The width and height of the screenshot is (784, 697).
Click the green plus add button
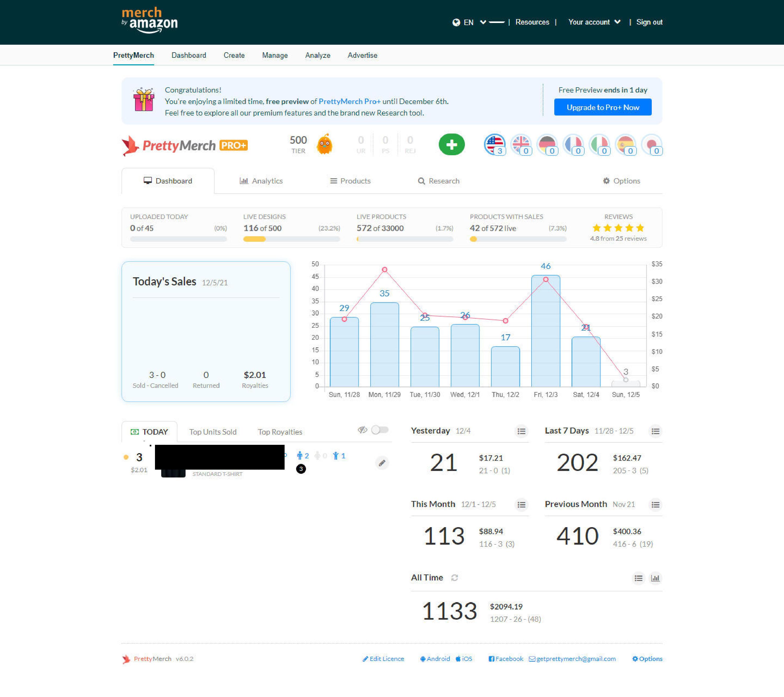click(451, 145)
